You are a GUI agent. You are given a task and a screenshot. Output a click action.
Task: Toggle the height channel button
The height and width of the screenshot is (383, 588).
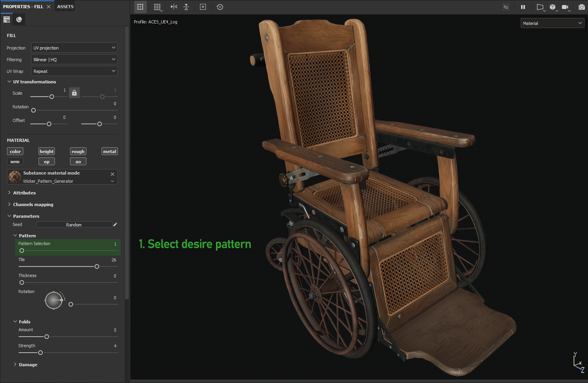click(x=47, y=152)
